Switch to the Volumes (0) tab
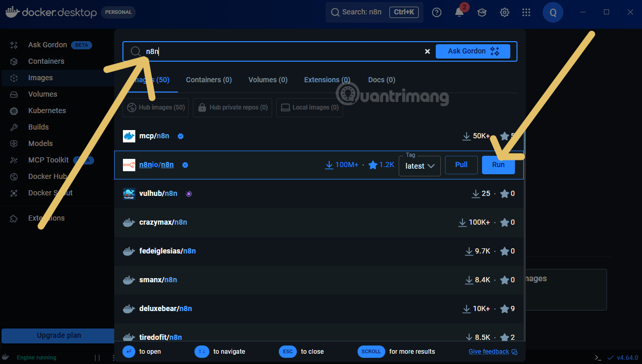Screen dimensions: 642x364 pyautogui.click(x=268, y=80)
